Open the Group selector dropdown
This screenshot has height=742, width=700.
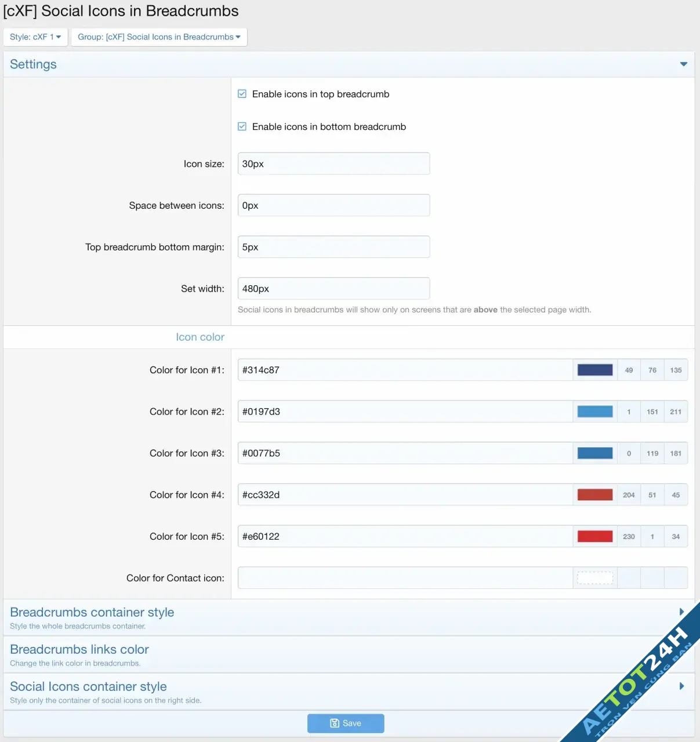point(159,37)
